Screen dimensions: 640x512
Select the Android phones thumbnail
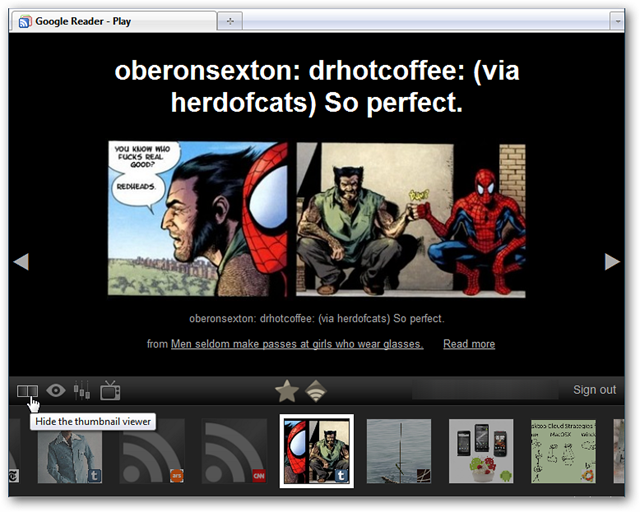481,451
